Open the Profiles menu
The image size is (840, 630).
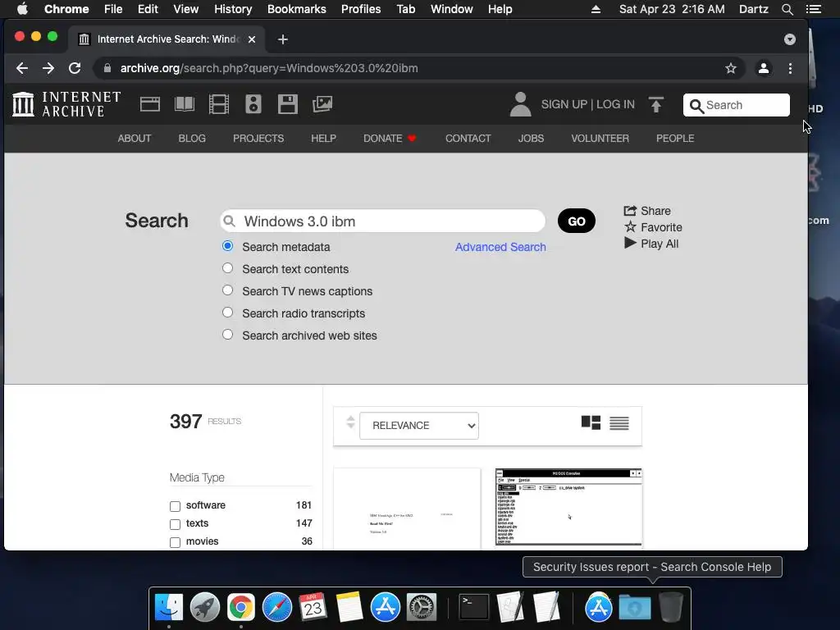pyautogui.click(x=361, y=9)
